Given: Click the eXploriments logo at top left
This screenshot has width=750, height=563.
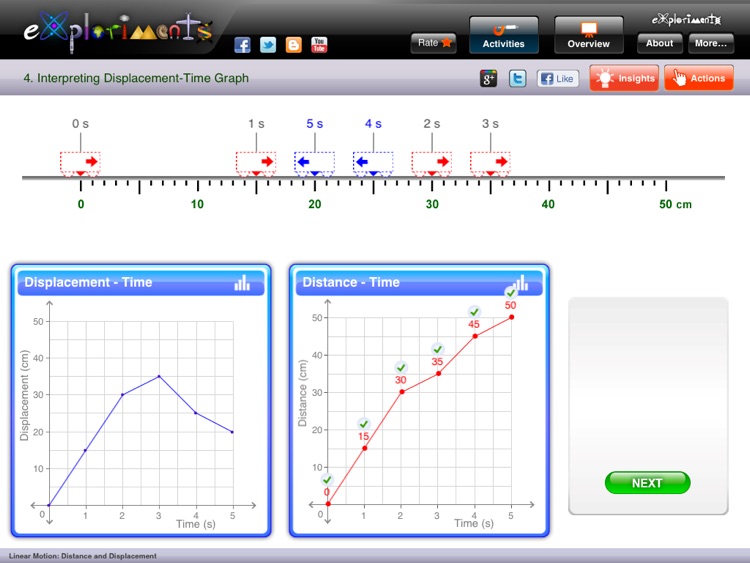Looking at the screenshot, I should pos(118,31).
